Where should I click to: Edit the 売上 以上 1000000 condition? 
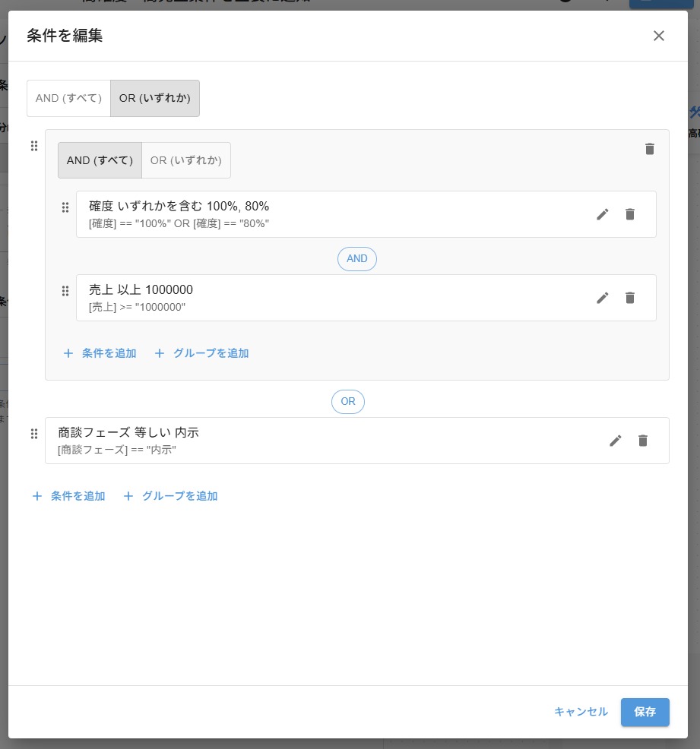click(x=603, y=298)
